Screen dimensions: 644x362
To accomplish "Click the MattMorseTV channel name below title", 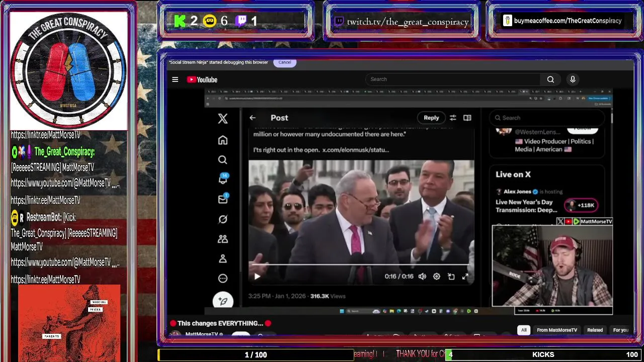I will coord(202,334).
